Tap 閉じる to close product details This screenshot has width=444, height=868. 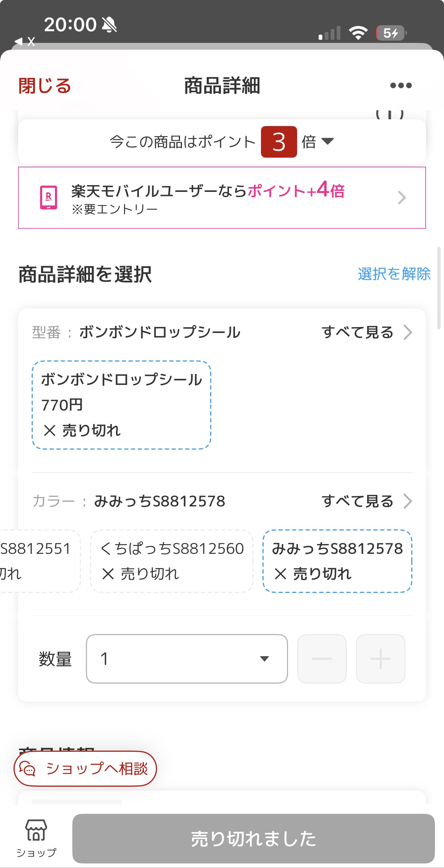click(x=45, y=86)
